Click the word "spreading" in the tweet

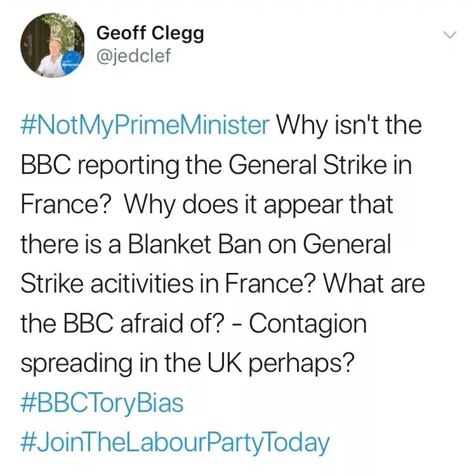tap(76, 364)
